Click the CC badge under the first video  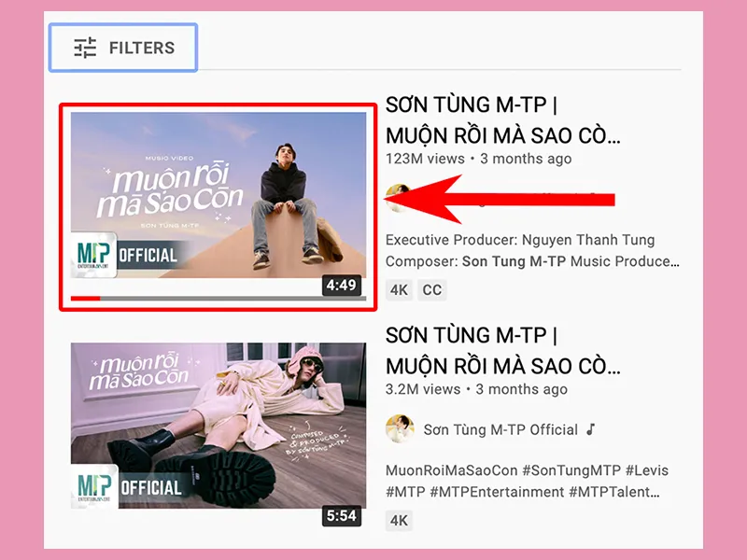click(x=432, y=290)
